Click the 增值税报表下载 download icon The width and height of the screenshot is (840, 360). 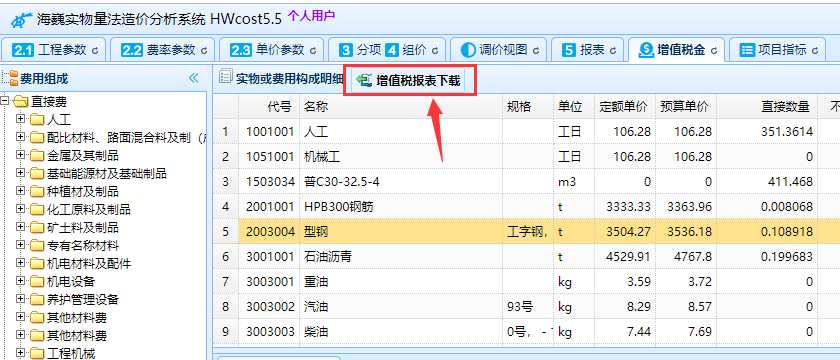coord(364,81)
